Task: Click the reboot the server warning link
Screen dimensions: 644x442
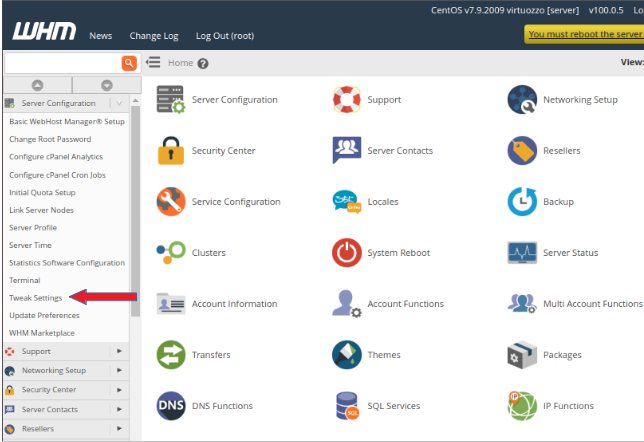Action: [x=585, y=34]
